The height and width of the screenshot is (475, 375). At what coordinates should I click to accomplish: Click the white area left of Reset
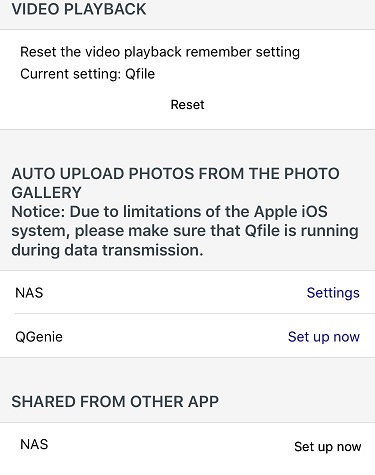pyautogui.click(x=85, y=105)
